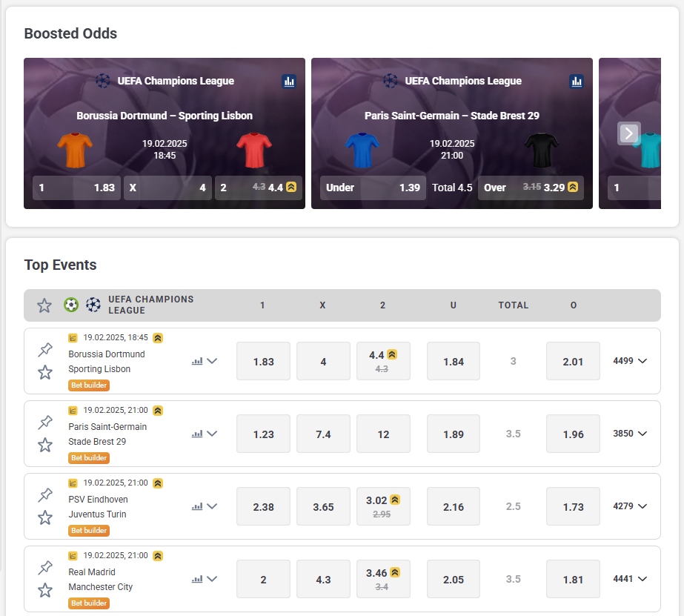
Task: Pick under 1.84 in Dortmund row
Action: pyautogui.click(x=454, y=361)
